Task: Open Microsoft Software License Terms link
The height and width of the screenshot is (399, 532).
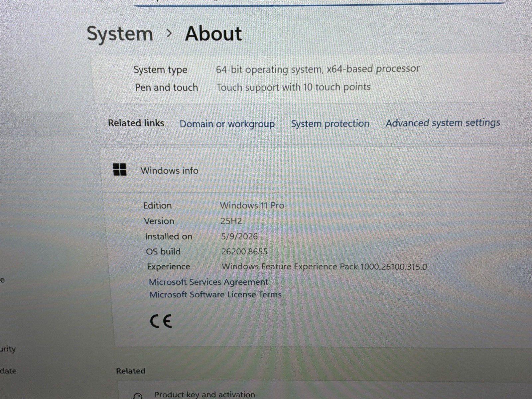Action: (215, 295)
